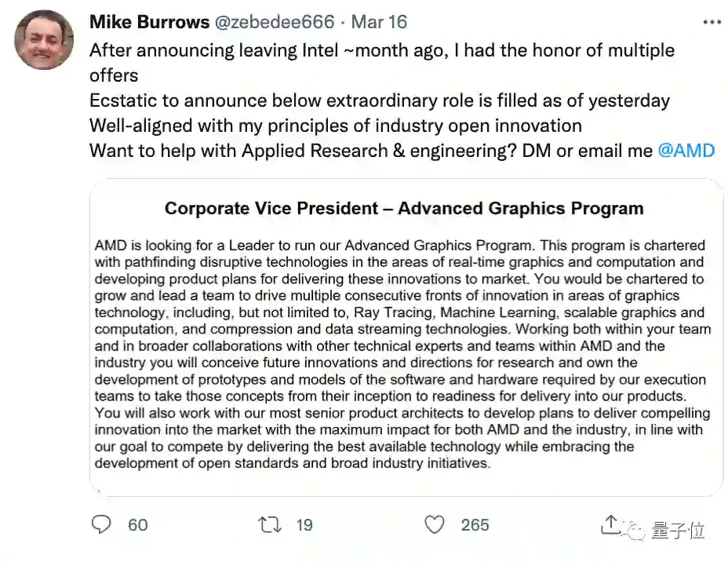
Task: Click the 量子位 watermark text
Action: (678, 531)
